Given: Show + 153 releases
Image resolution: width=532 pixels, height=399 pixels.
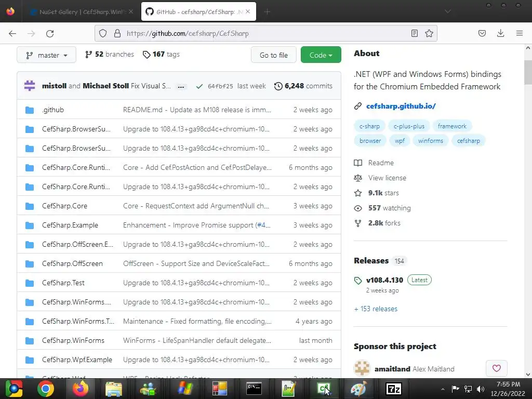Looking at the screenshot, I should click(x=375, y=309).
